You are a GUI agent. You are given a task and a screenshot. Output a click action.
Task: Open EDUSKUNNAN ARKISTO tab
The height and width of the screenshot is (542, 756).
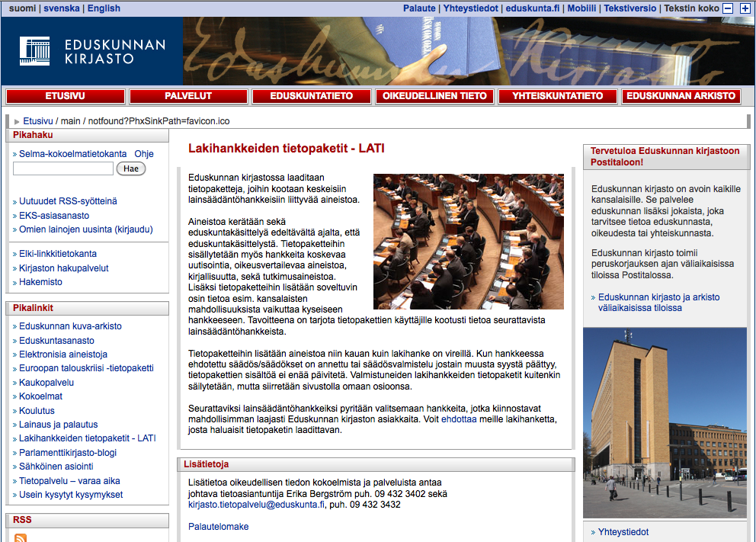(x=681, y=96)
